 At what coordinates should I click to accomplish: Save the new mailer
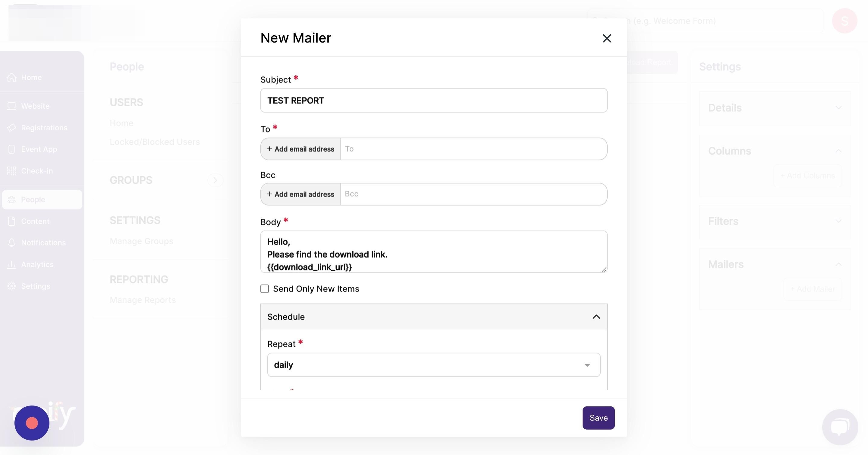[x=599, y=418]
